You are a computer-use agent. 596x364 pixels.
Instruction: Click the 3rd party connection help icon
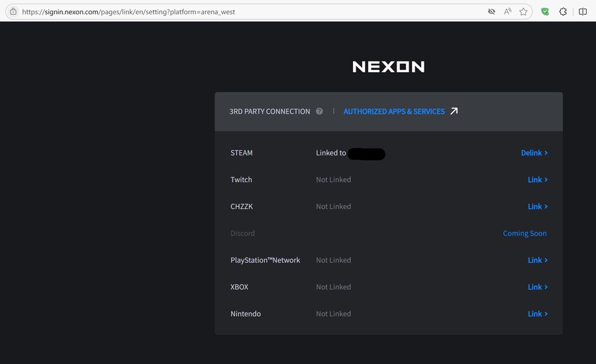point(319,111)
